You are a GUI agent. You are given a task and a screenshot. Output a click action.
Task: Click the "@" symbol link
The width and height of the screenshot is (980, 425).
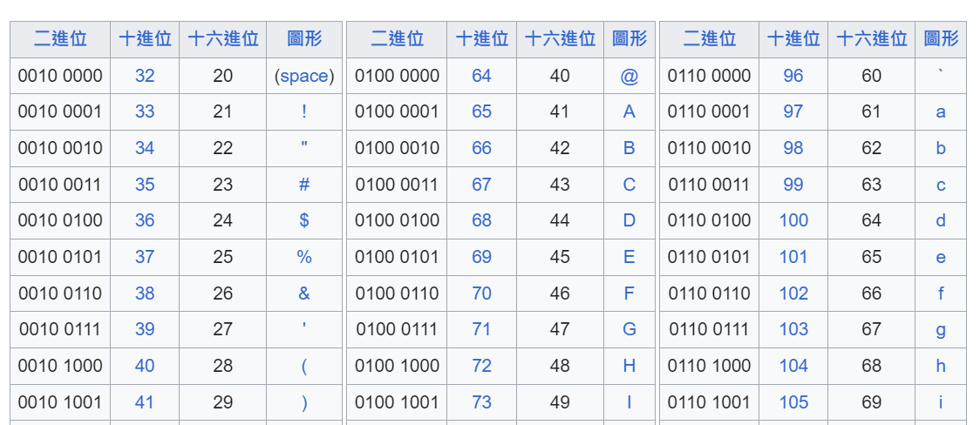point(630,77)
